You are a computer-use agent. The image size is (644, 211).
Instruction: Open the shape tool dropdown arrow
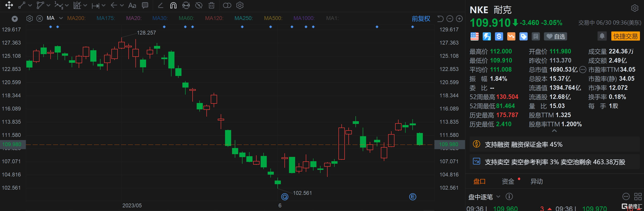point(49,5)
